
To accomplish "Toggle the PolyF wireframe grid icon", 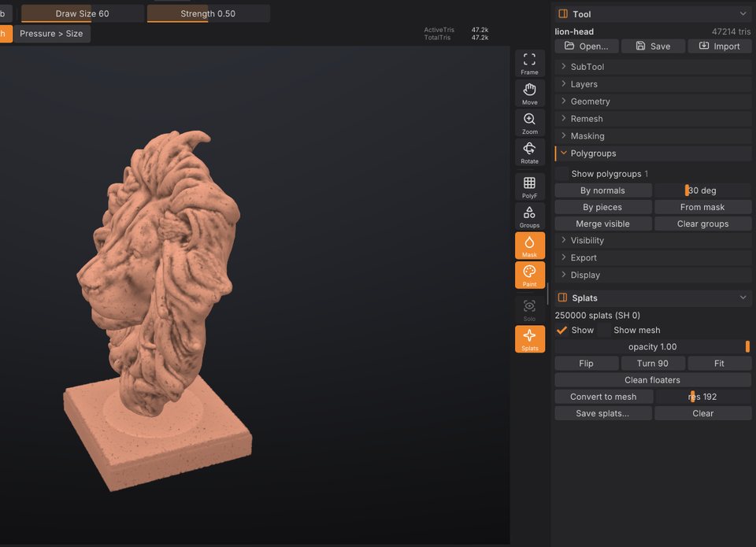I will pos(529,187).
